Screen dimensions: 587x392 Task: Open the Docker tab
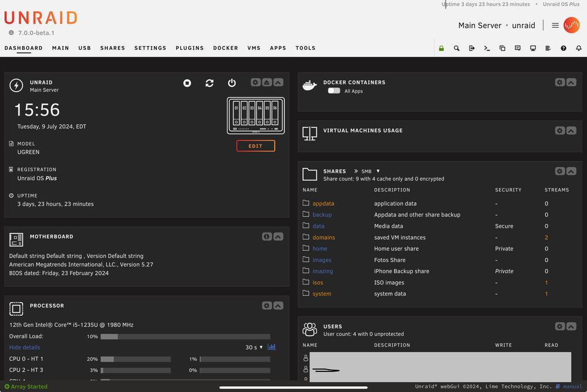[226, 48]
